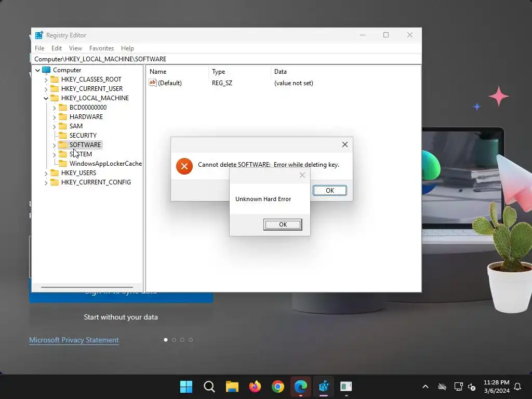Select the HKEY_LOCAL_MACHINE folder icon
The width and height of the screenshot is (532, 399).
[x=55, y=98]
